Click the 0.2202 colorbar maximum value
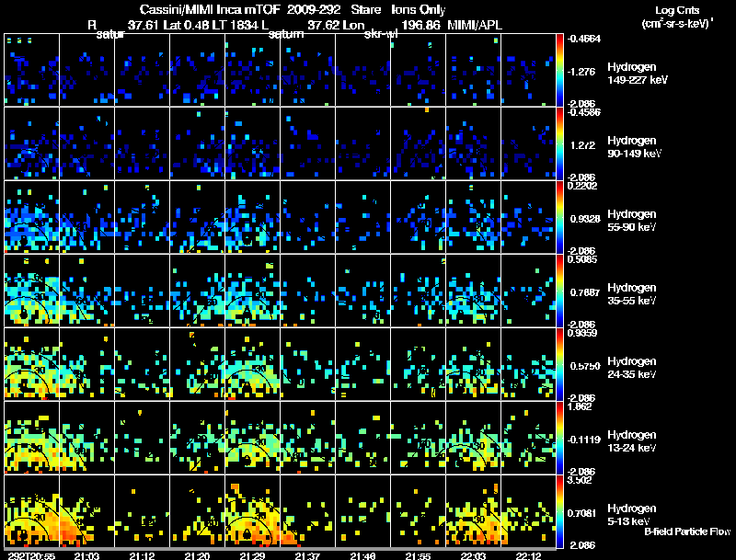The height and width of the screenshot is (560, 736). pos(582,186)
